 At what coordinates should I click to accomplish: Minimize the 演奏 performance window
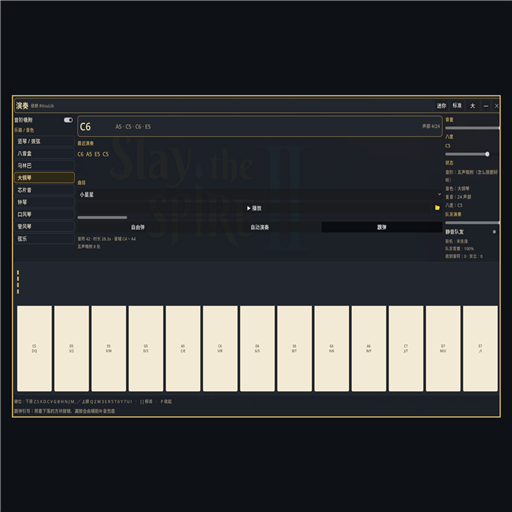point(486,106)
